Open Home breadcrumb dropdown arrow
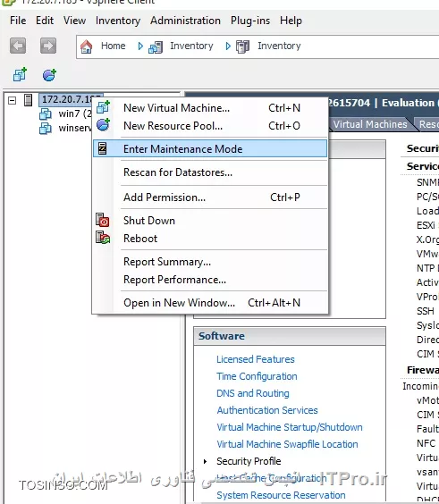Viewport: 439px width, 504px height. 140,46
